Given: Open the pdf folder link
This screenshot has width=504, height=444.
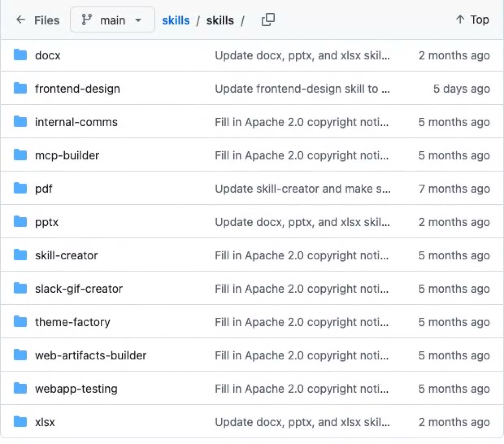Looking at the screenshot, I should (x=43, y=189).
